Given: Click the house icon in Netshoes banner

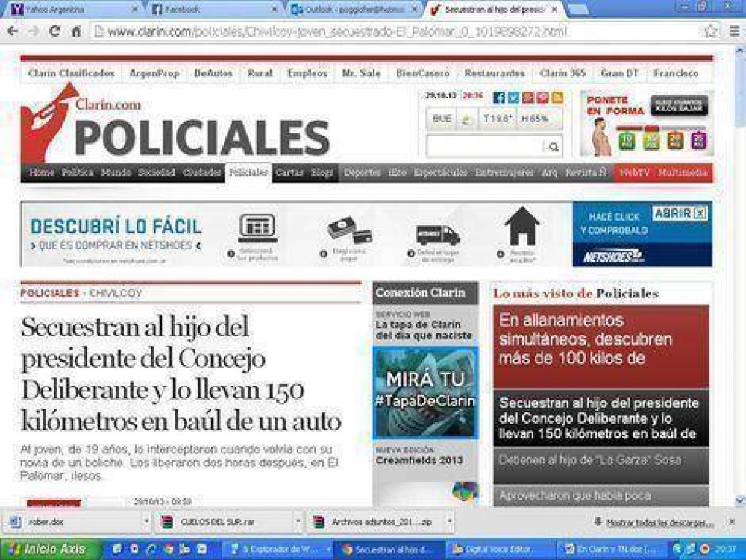Looking at the screenshot, I should 522,225.
